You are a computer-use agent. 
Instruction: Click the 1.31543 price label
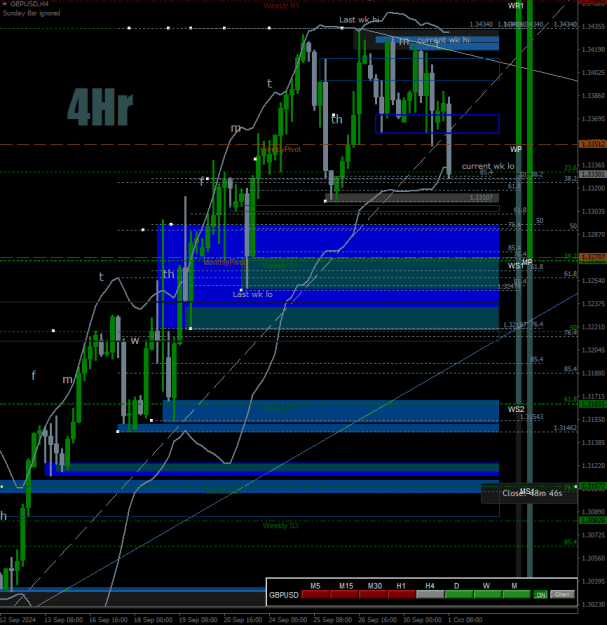tap(531, 417)
